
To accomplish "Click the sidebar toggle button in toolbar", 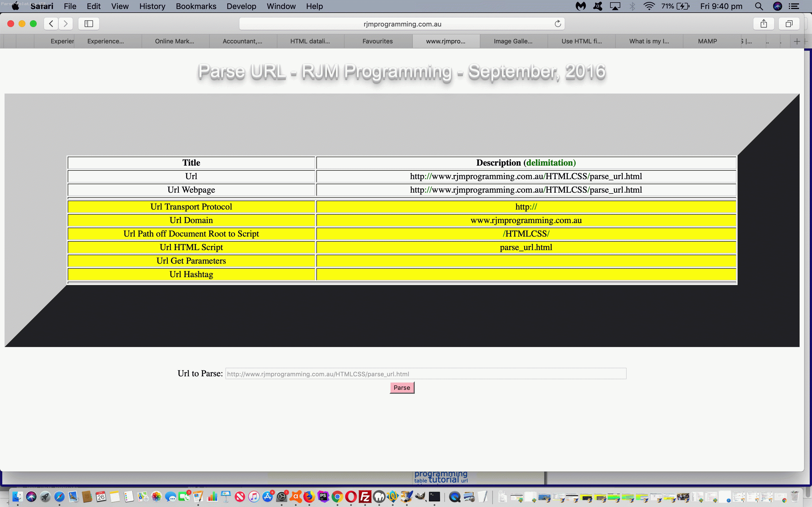I will click(x=89, y=23).
